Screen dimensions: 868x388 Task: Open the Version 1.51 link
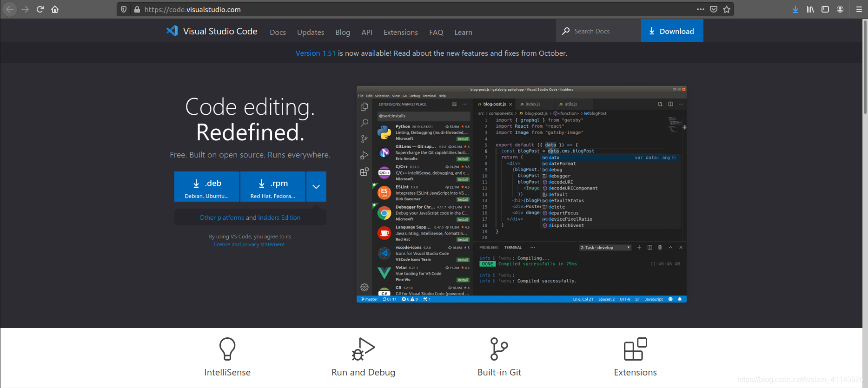point(315,53)
